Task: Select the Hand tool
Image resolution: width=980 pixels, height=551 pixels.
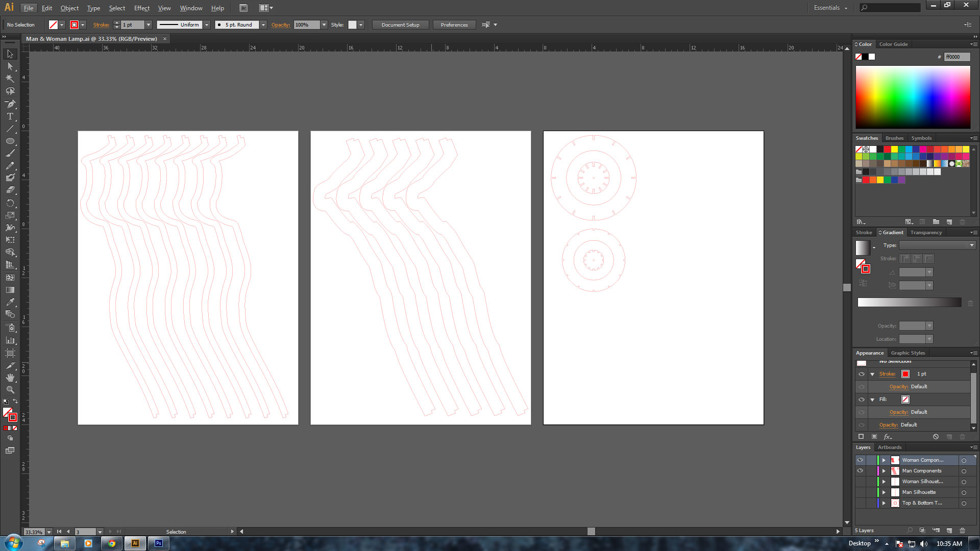Action: click(10, 378)
